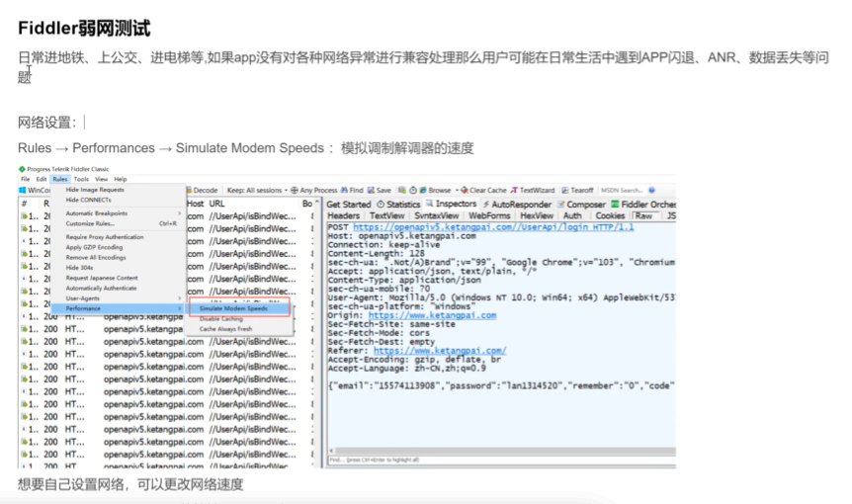The height and width of the screenshot is (504, 852).
Task: Expand the Performance submenu arrow
Action: 179,308
